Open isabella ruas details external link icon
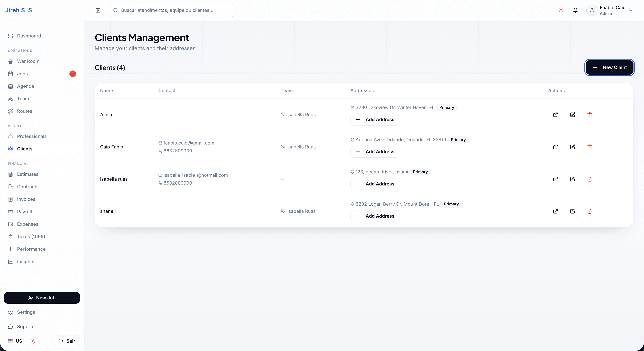This screenshot has height=351, width=644. pos(555,179)
